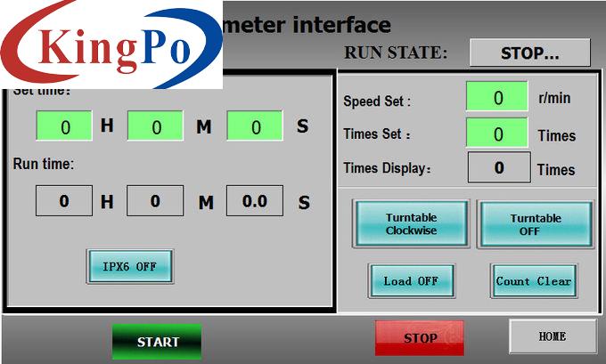The width and height of the screenshot is (606, 364).
Task: Click the Run time minutes readout
Action: pyautogui.click(x=155, y=201)
